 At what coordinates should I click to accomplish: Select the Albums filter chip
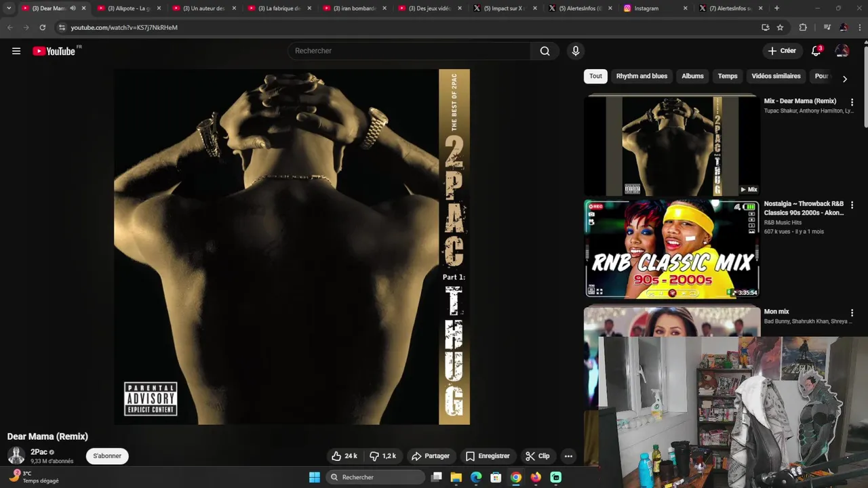[692, 76]
